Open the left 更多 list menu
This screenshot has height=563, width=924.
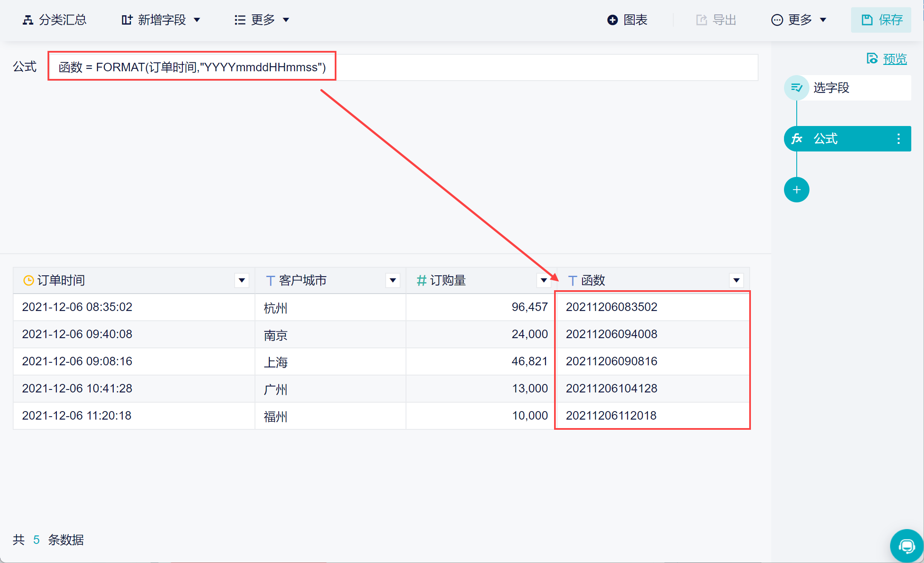(x=262, y=20)
